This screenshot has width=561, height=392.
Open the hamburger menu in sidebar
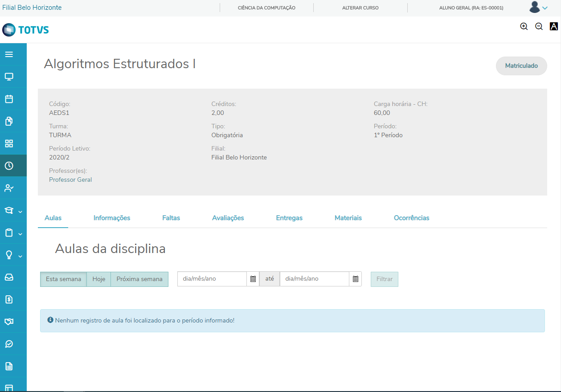[9, 54]
